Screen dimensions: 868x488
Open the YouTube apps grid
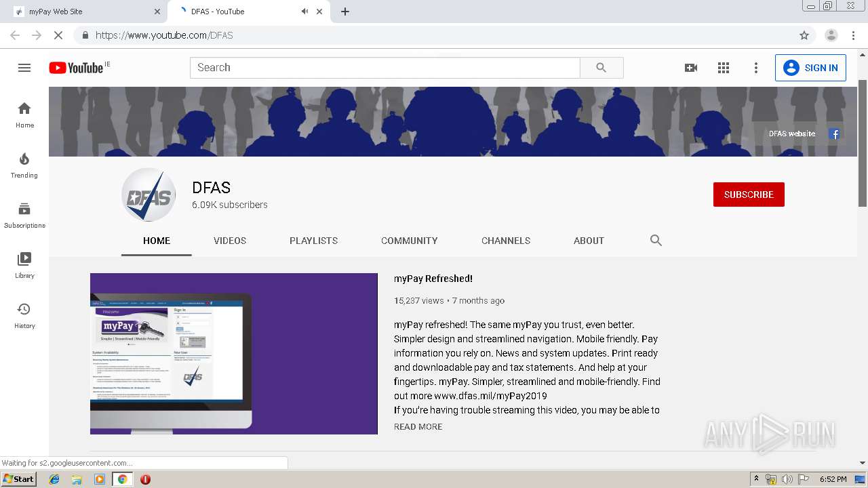coord(724,68)
